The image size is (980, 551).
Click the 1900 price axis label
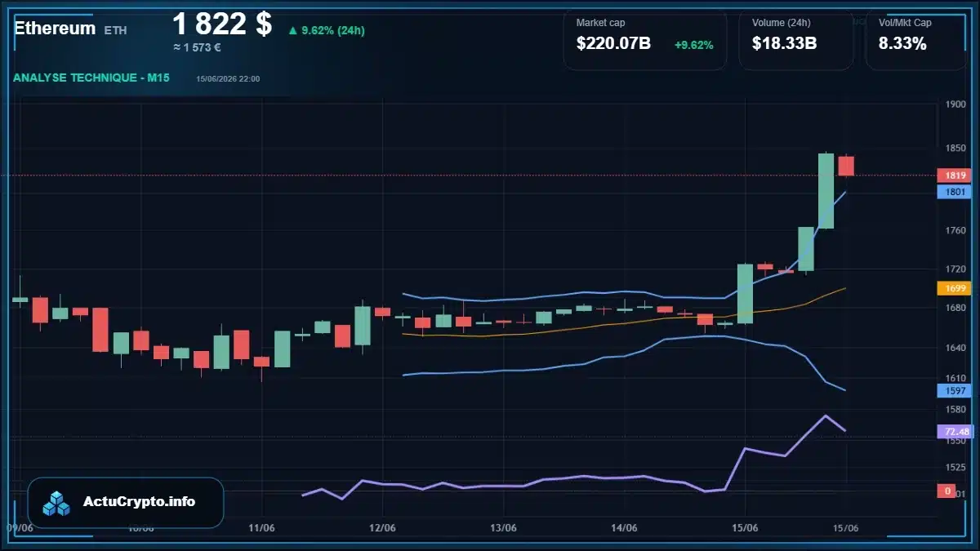[x=955, y=104]
